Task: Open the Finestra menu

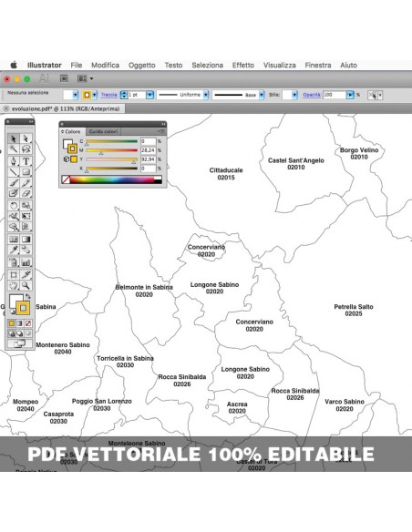Action: tap(318, 66)
